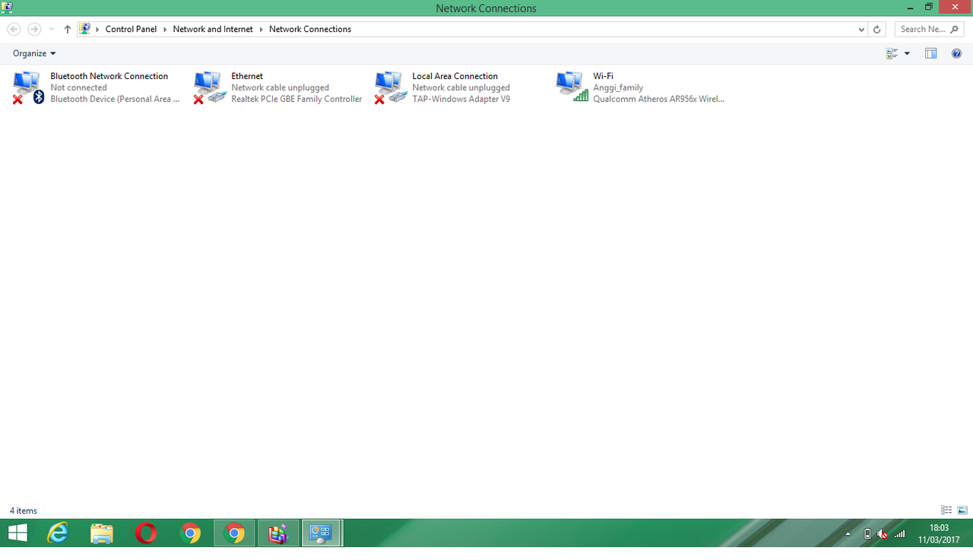Go back with the Back arrow
The height and width of the screenshot is (560, 973).
14,29
